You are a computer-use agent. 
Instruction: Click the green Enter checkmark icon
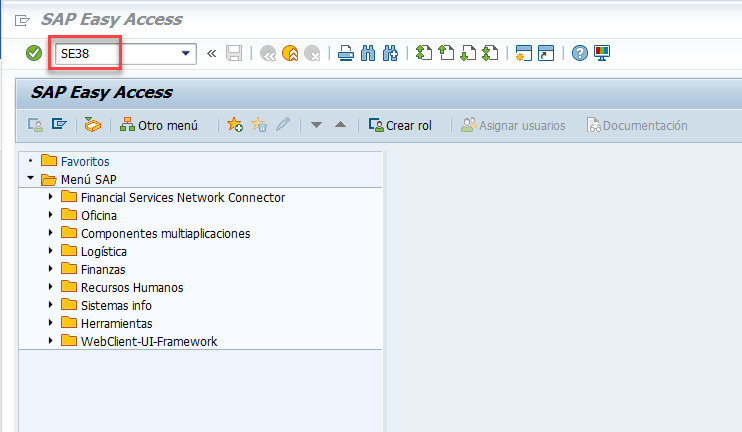tap(34, 53)
